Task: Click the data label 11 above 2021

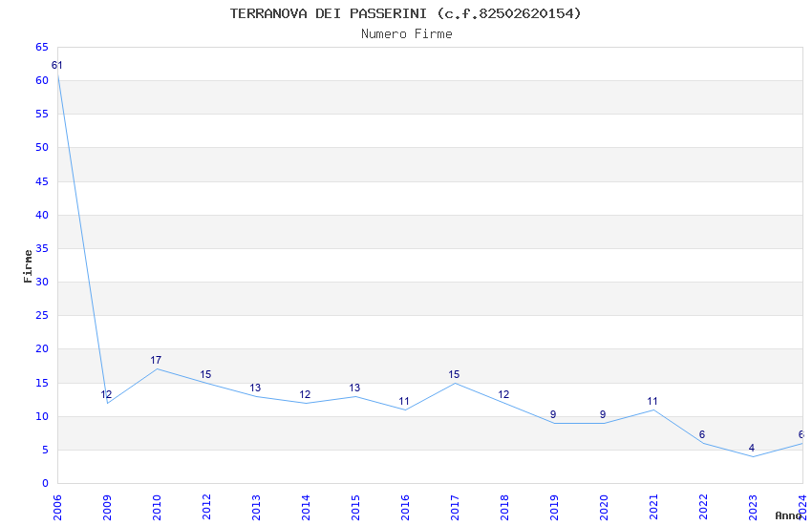Action: tap(652, 401)
